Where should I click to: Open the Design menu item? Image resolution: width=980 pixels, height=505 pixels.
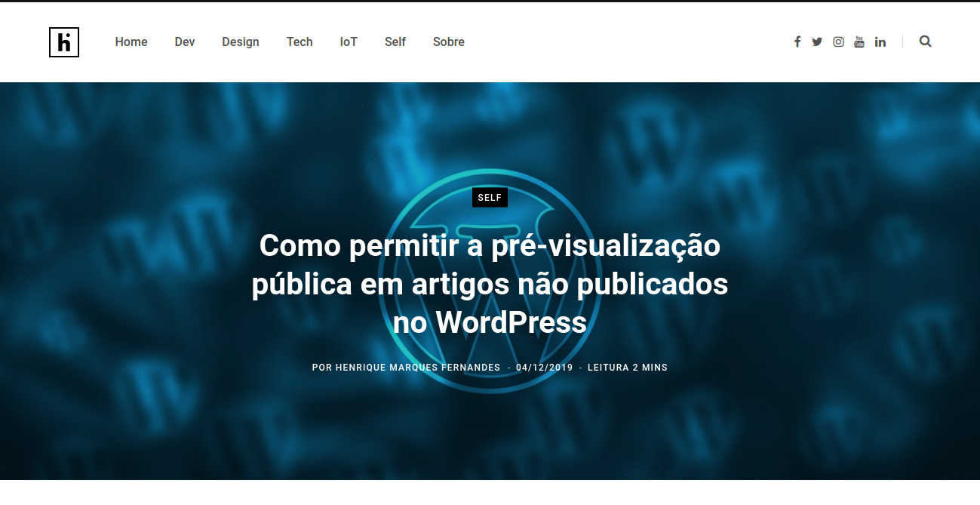point(241,42)
